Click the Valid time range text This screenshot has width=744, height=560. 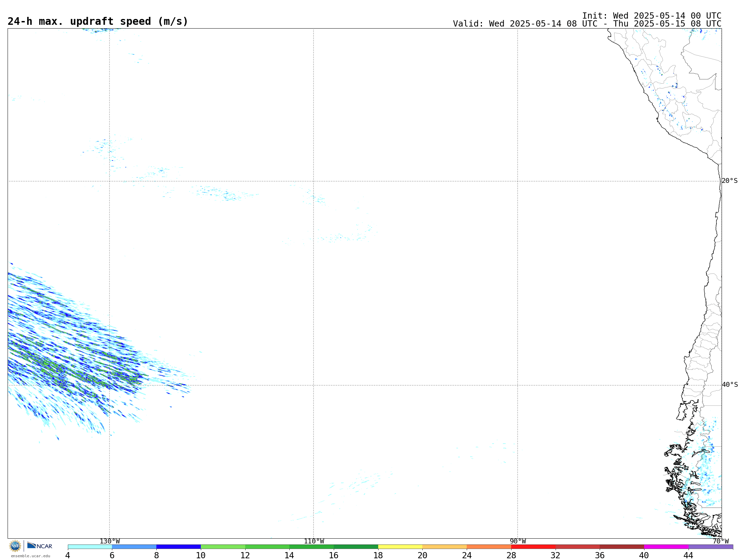tap(587, 24)
